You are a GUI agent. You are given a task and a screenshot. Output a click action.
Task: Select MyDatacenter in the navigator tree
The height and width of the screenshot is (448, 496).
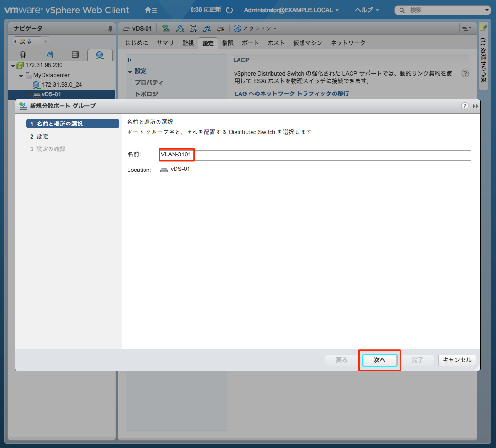tap(51, 75)
